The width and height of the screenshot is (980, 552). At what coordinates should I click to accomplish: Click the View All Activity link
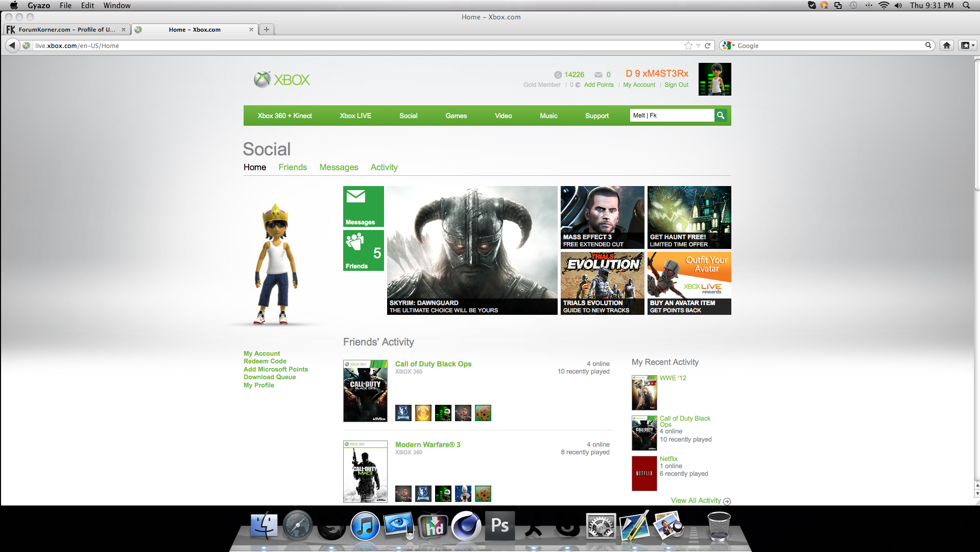[696, 501]
